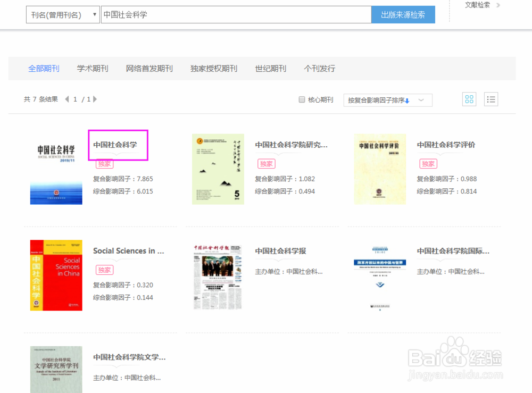Open the 中国社会科学院研究... journal link
This screenshot has width=532, height=393.
[x=291, y=145]
